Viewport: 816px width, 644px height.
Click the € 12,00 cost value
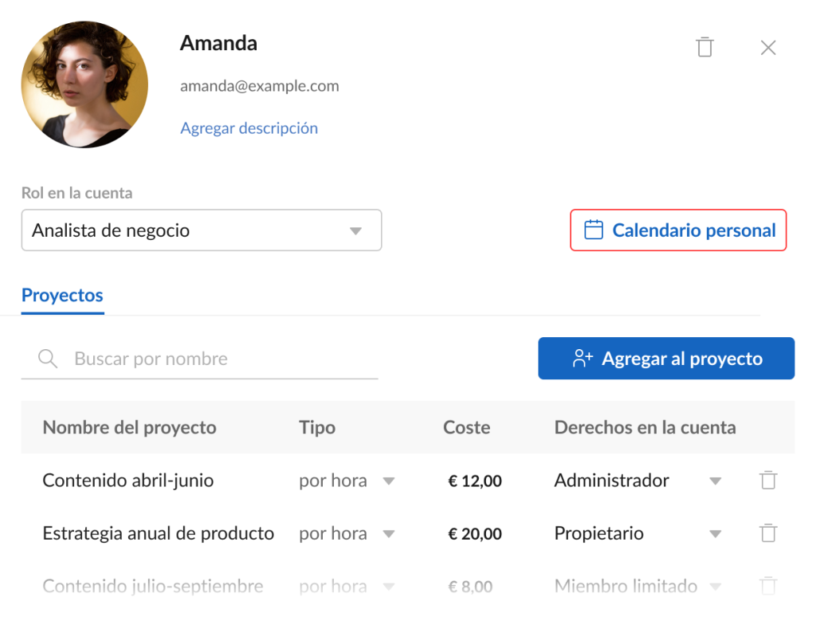tap(475, 481)
